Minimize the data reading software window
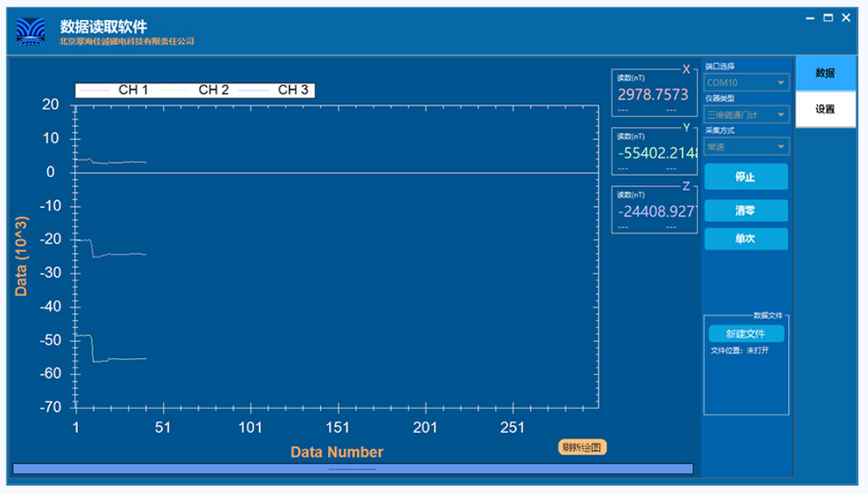 [810, 18]
